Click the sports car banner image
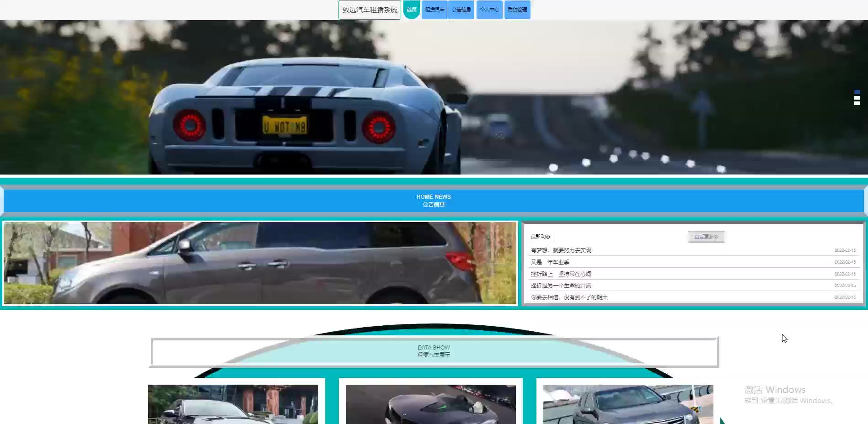868x424 pixels. pos(434,97)
